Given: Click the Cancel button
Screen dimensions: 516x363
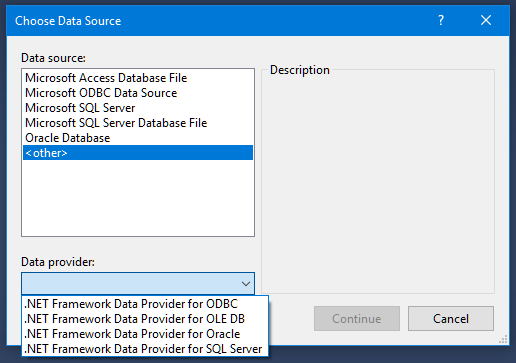Looking at the screenshot, I should (451, 319).
